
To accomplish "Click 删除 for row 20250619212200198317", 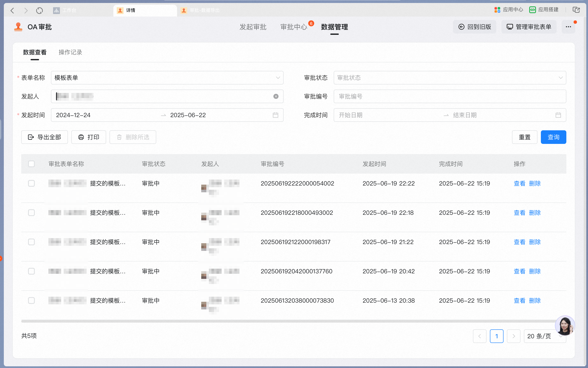I will 535,242.
